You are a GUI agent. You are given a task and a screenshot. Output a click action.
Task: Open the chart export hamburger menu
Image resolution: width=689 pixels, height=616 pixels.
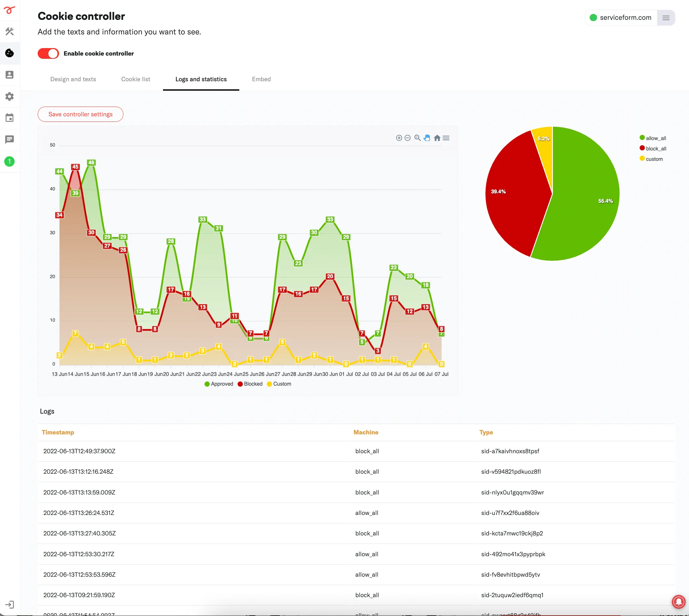(446, 138)
